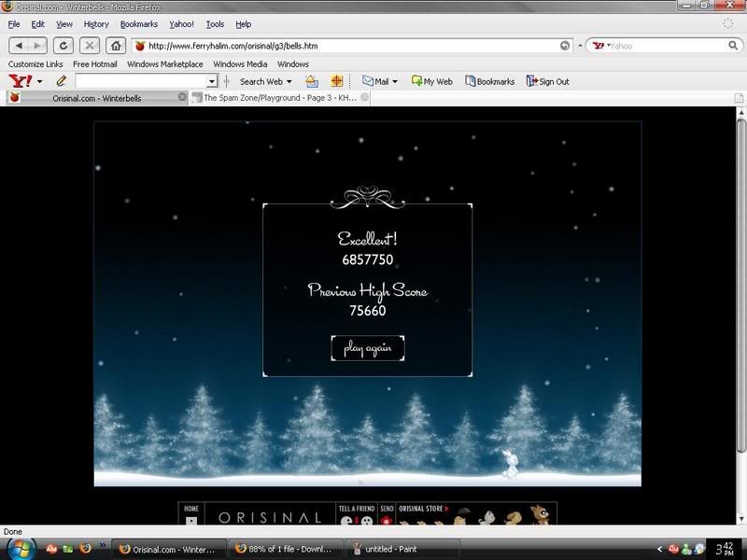This screenshot has height=560, width=747.
Task: Click the Orisinal Store link
Action: (x=424, y=509)
